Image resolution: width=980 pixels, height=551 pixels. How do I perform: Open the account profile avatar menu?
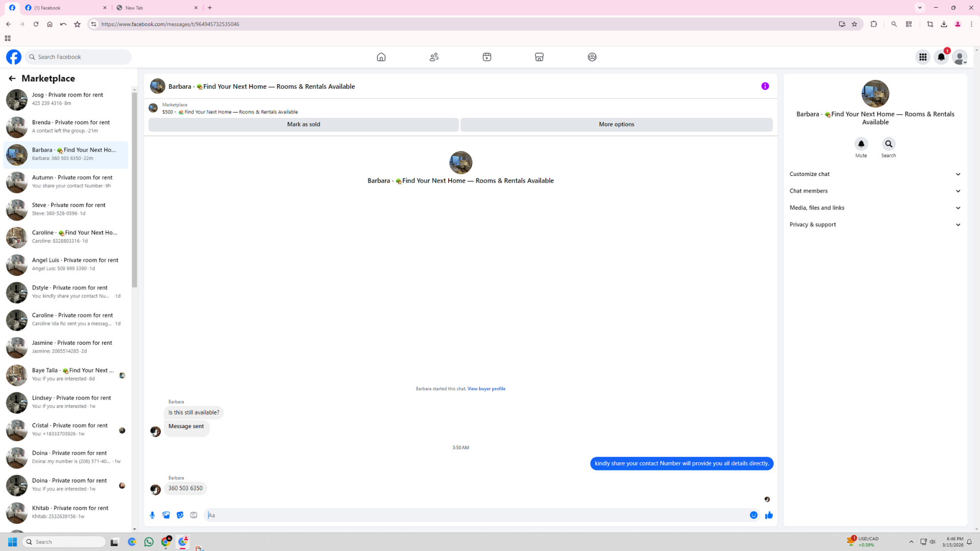(960, 57)
